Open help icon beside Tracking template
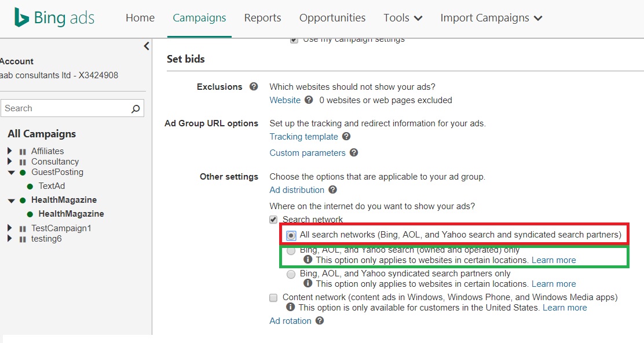The image size is (644, 343). pos(346,136)
